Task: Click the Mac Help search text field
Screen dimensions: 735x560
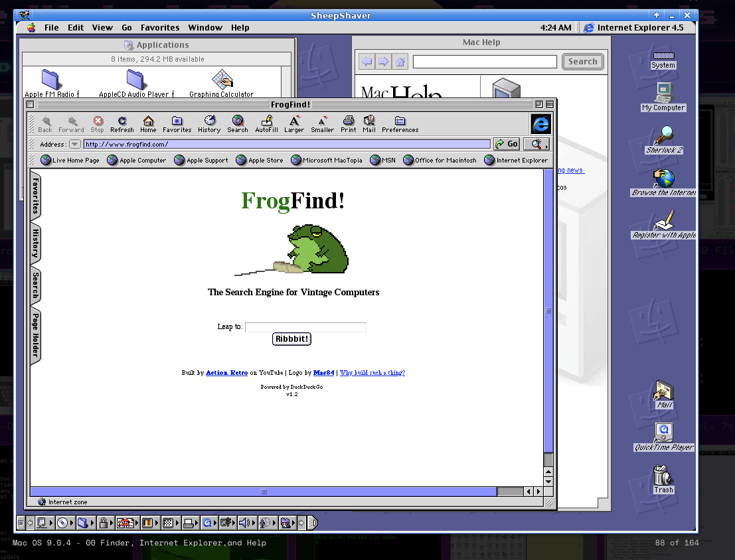Action: [x=485, y=62]
